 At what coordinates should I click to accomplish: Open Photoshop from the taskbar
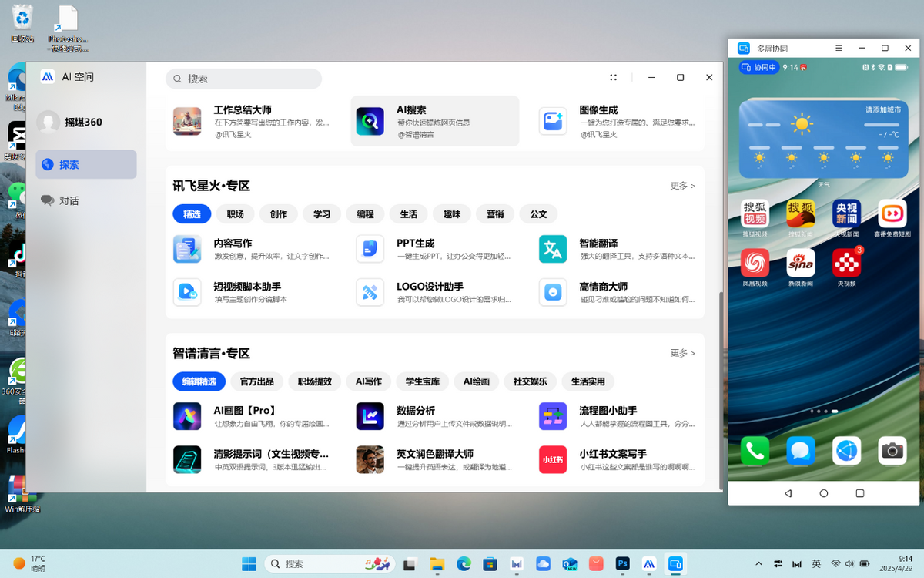pyautogui.click(x=624, y=564)
